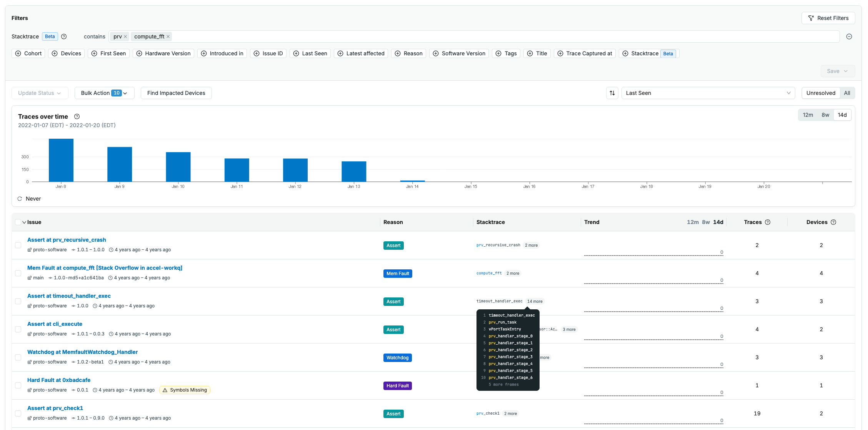Screen dimensions: 868x430
Task: Click Find Impacted Devices button
Action: pos(176,93)
